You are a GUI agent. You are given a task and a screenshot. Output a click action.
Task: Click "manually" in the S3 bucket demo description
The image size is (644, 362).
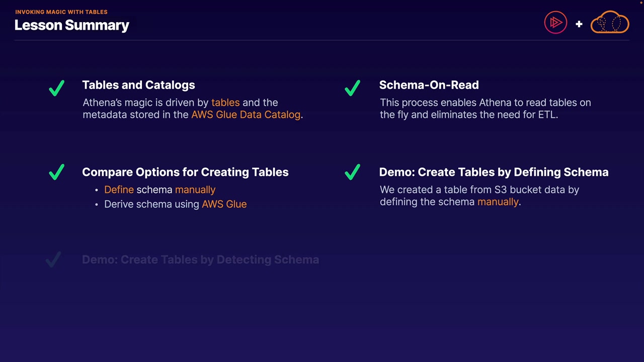pos(498,202)
